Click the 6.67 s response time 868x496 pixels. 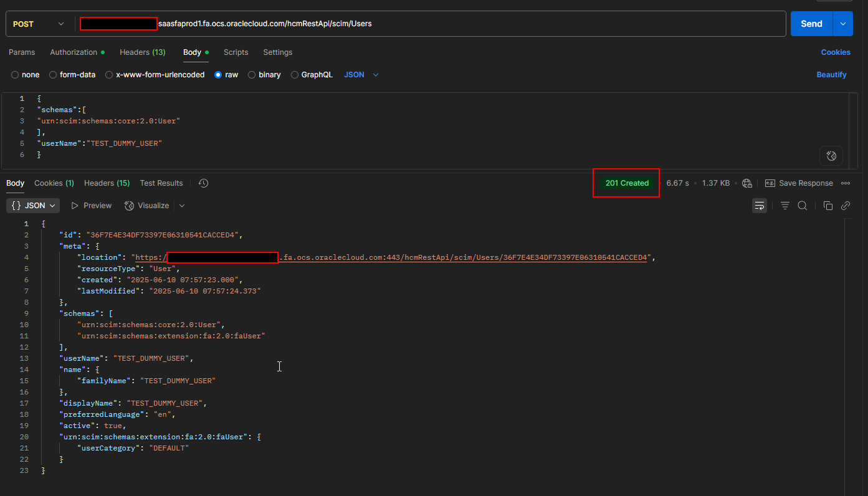click(x=678, y=183)
